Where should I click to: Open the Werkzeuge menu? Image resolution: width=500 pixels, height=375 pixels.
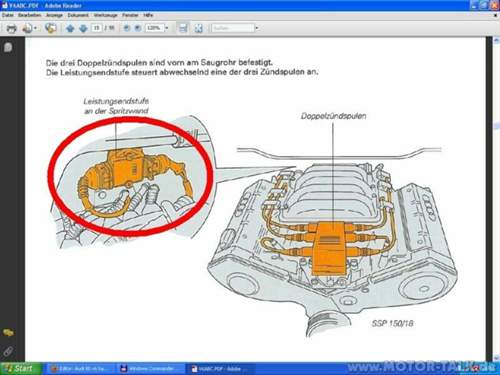[105, 15]
